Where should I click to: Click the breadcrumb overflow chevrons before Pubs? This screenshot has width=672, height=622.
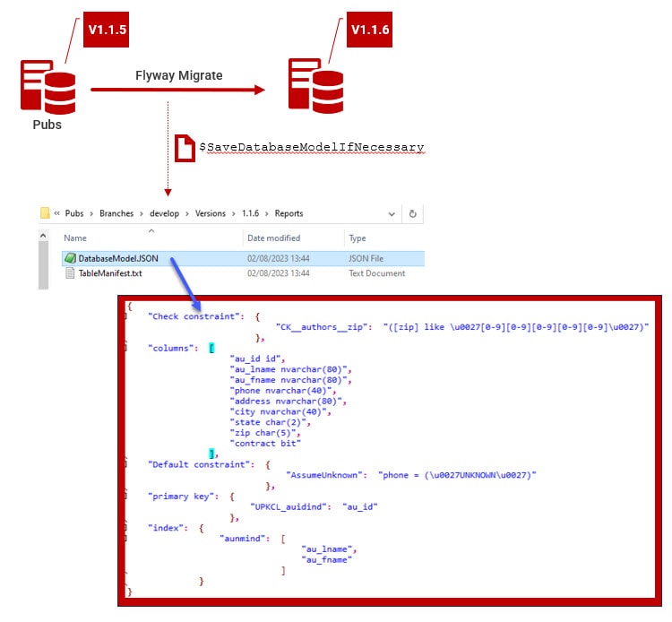point(57,213)
